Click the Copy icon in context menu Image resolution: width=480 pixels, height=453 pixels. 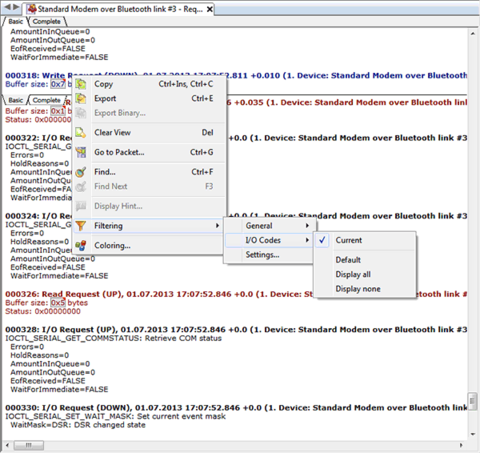81,84
